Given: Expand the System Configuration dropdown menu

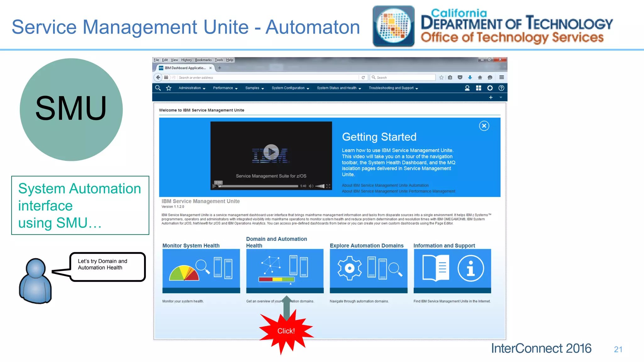Looking at the screenshot, I should (x=290, y=88).
